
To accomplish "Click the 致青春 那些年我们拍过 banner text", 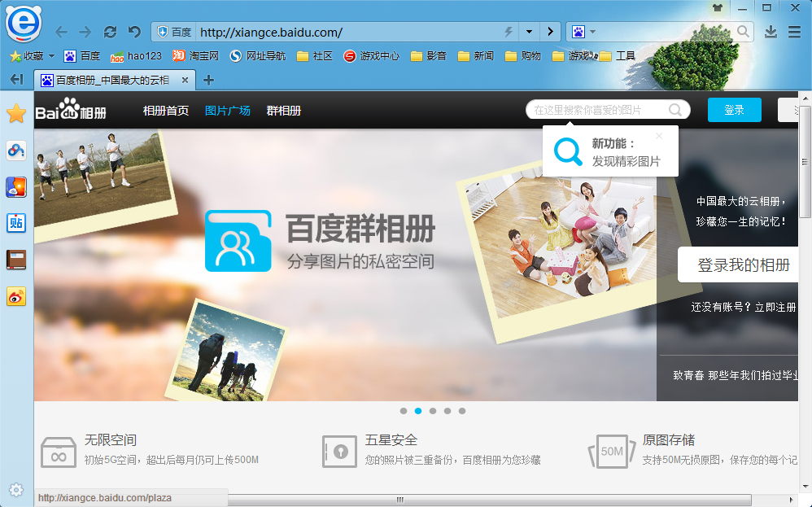I will (736, 375).
